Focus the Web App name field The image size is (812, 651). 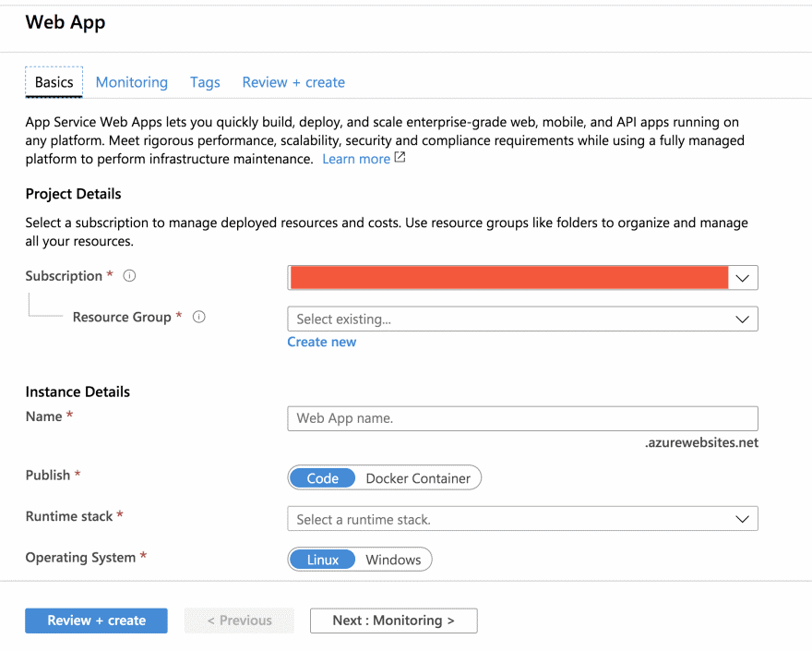click(522, 418)
